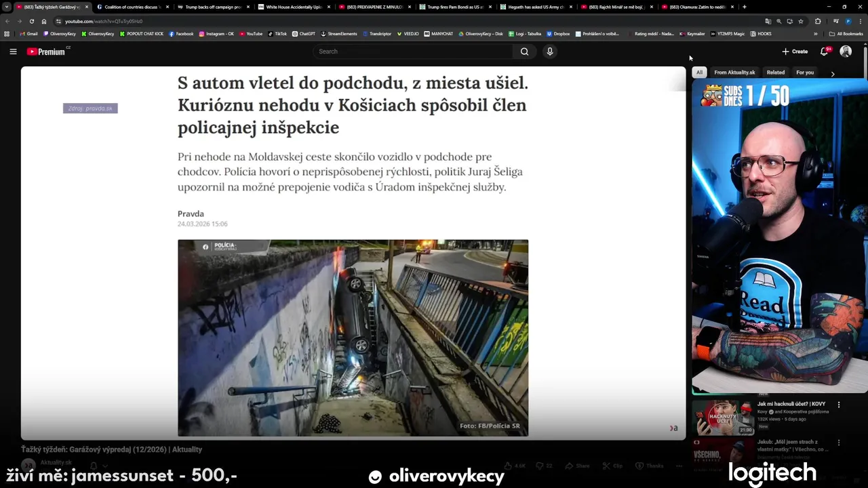Open the VEED.IO bookmark

coord(408,33)
